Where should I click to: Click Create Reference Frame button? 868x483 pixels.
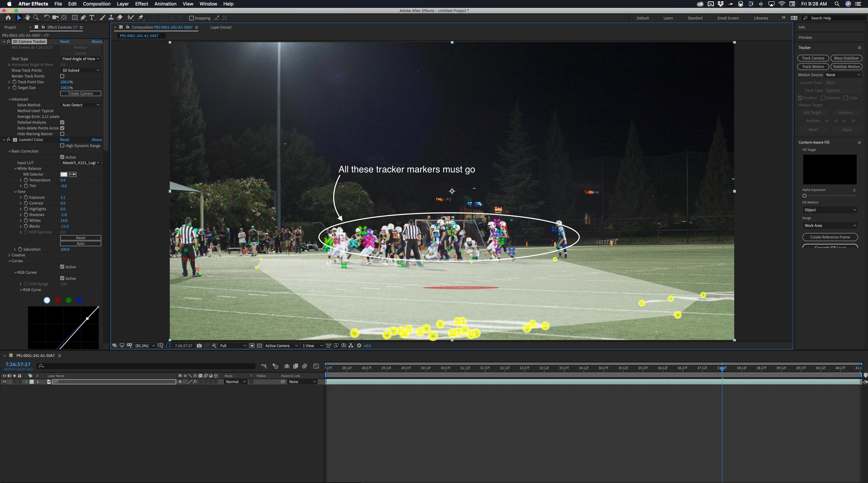(830, 237)
